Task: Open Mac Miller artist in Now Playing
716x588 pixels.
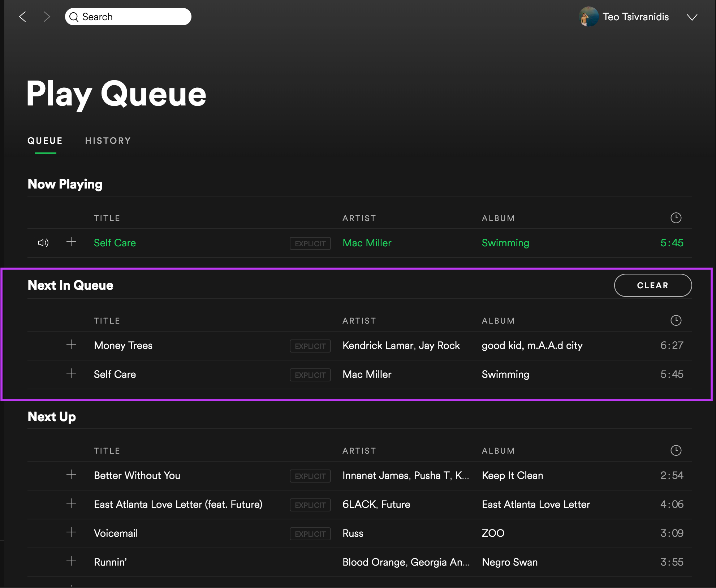Action: point(367,243)
